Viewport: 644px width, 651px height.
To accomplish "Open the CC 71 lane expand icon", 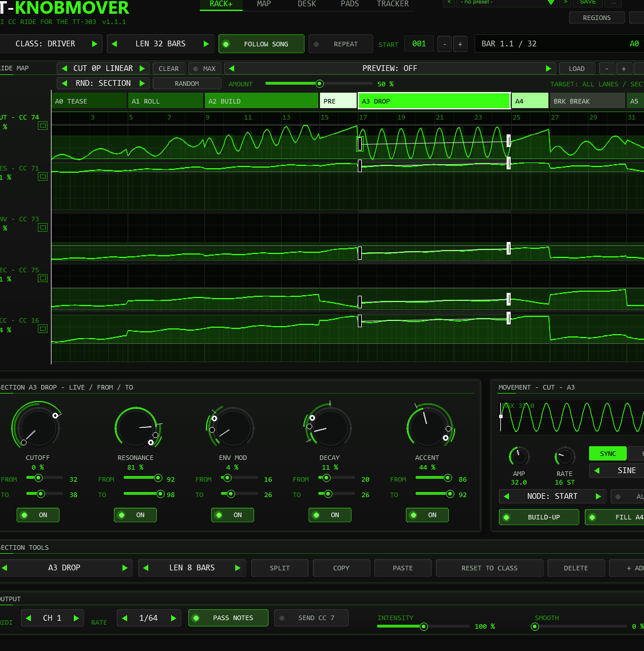I will 43,177.
